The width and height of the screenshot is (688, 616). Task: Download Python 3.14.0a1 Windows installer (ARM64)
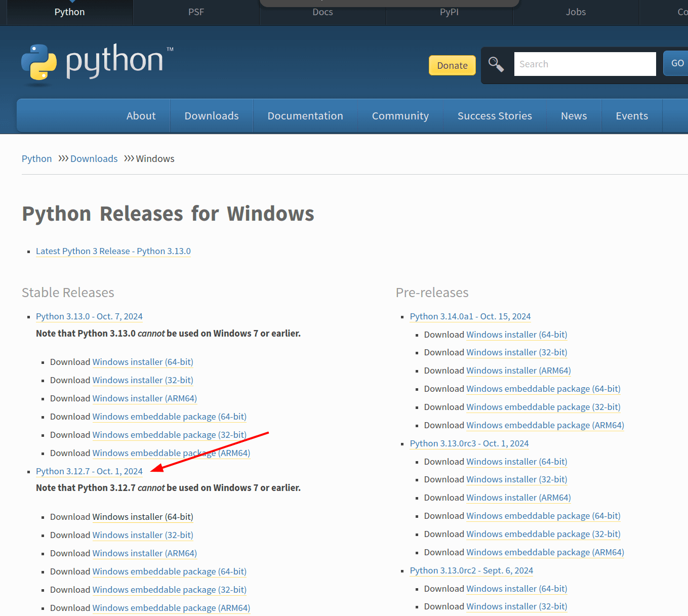(x=519, y=371)
